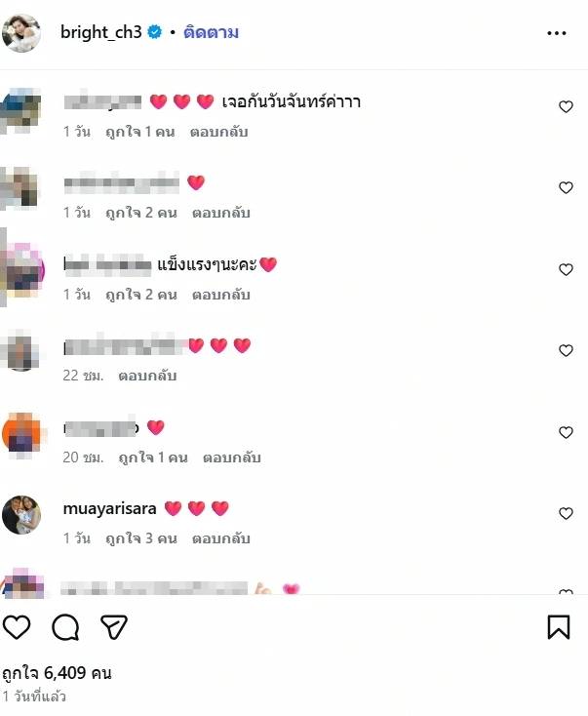588x716 pixels.
Task: Open muayarisara's avatar picture
Action: click(x=21, y=514)
